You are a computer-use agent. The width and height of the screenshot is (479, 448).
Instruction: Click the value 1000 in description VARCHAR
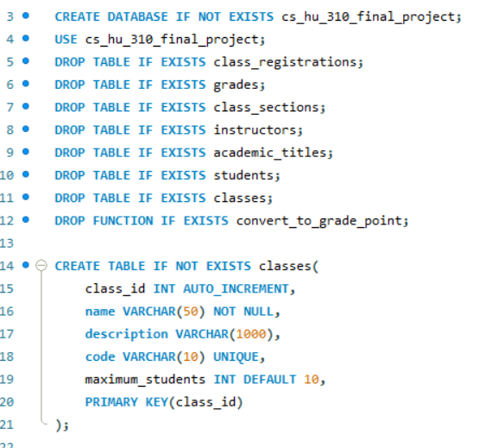tap(251, 334)
